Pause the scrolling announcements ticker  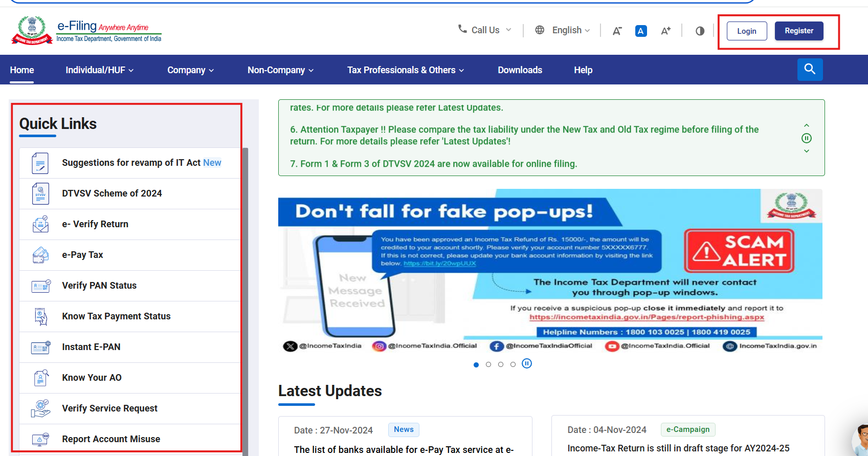pyautogui.click(x=807, y=138)
